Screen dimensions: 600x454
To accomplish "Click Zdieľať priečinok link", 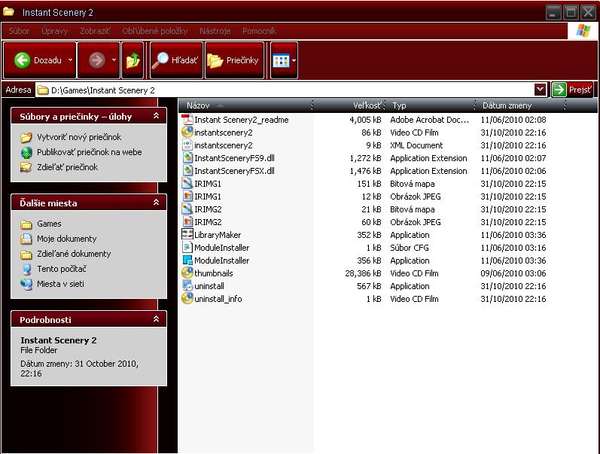I will [x=67, y=167].
